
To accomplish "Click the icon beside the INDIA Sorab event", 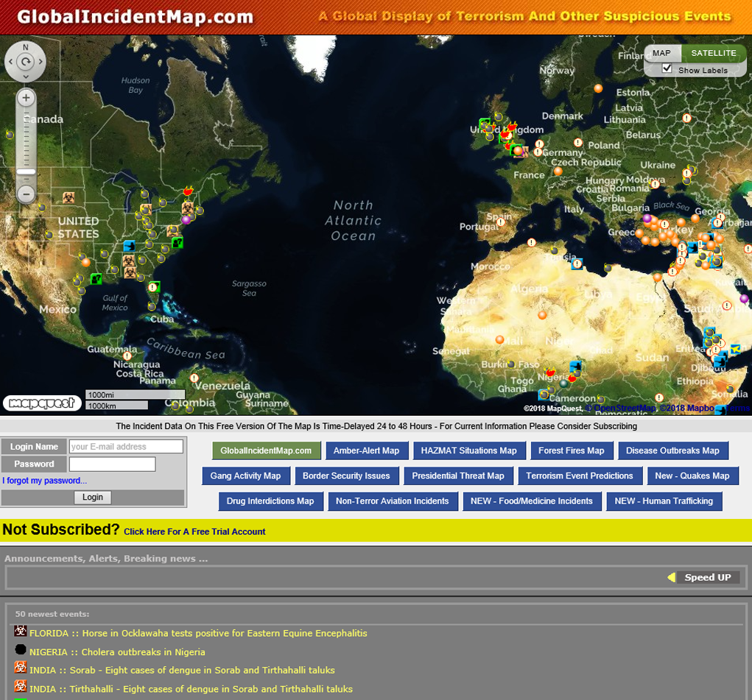I will point(20,668).
